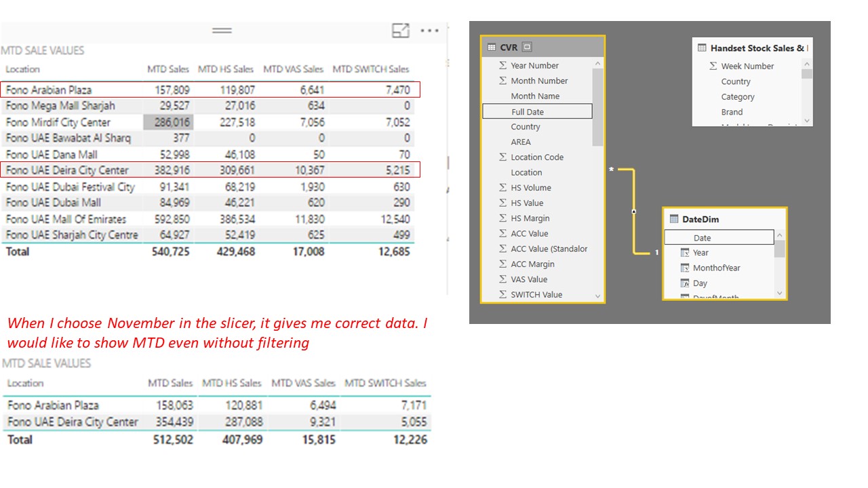This screenshot has height=488, width=868.
Task: Click the highlighted 286,016 MTD Sales cell
Action: pos(168,122)
